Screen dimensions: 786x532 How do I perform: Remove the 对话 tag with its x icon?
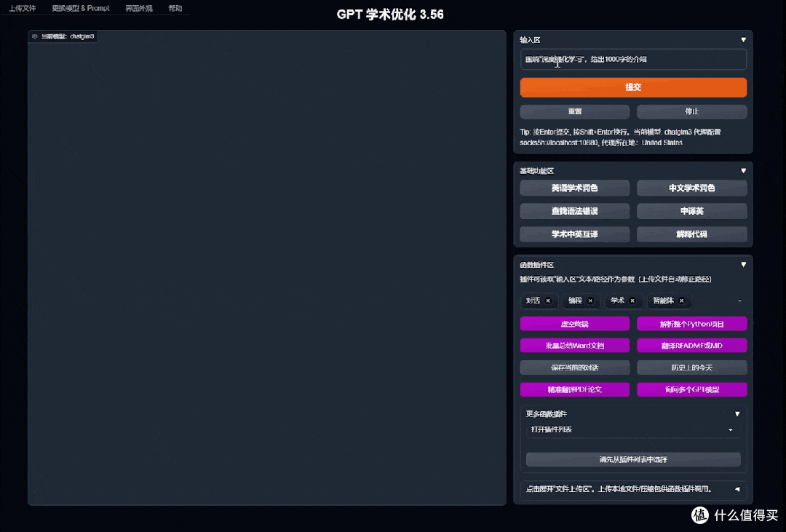(x=548, y=301)
